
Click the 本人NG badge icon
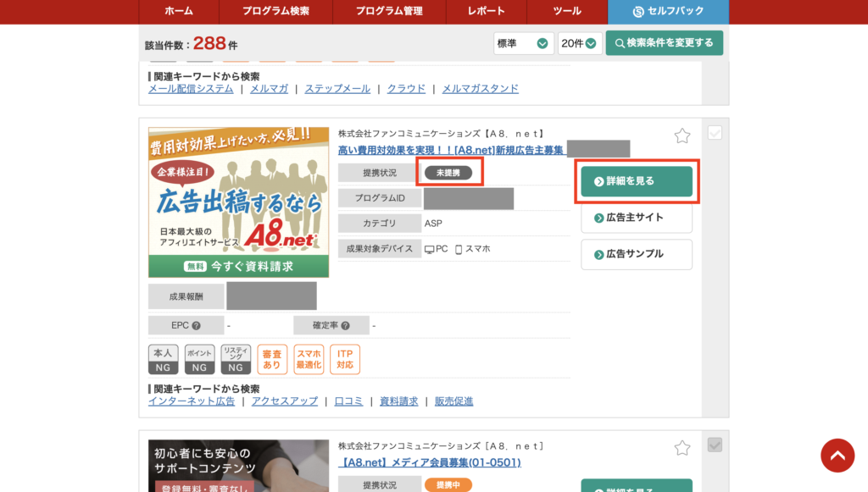(163, 359)
